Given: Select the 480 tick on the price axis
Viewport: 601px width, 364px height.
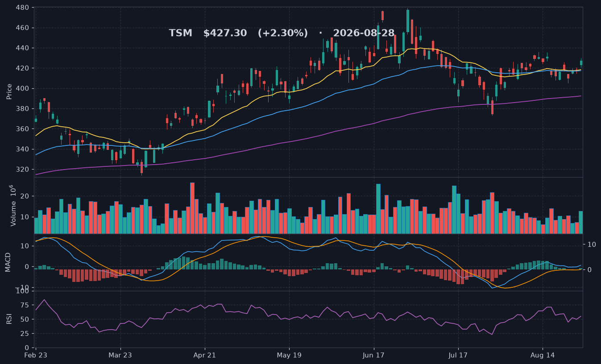Looking at the screenshot, I should [22, 8].
